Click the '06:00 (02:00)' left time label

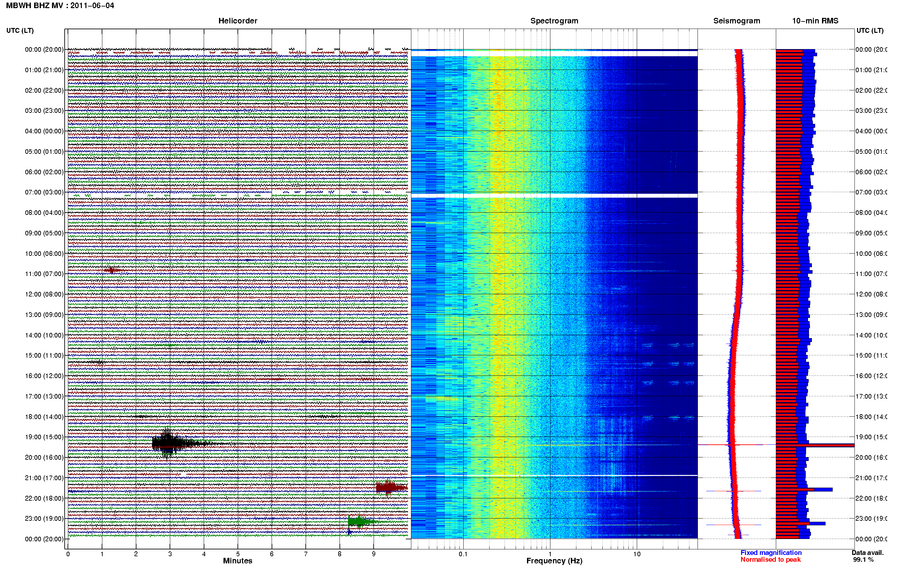click(44, 172)
